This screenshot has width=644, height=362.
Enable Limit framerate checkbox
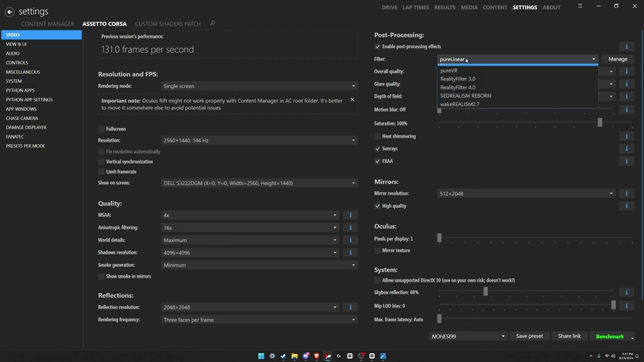click(x=102, y=172)
